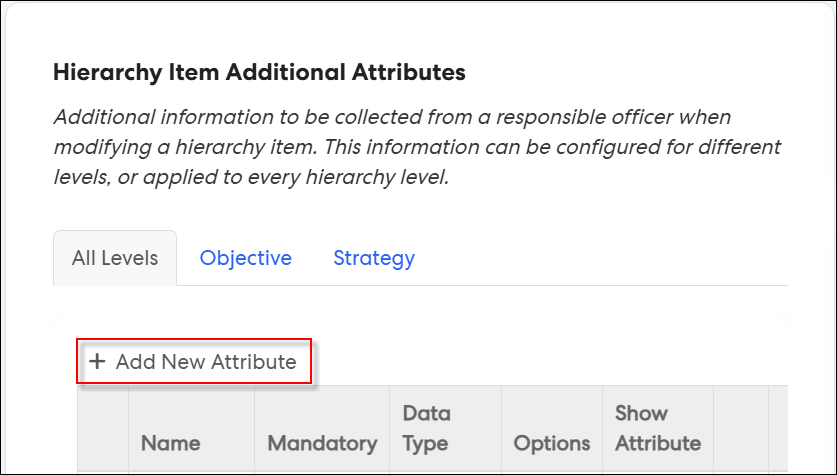Click the partially visible rightmost header cell
This screenshot has height=475, width=837.
[778, 428]
